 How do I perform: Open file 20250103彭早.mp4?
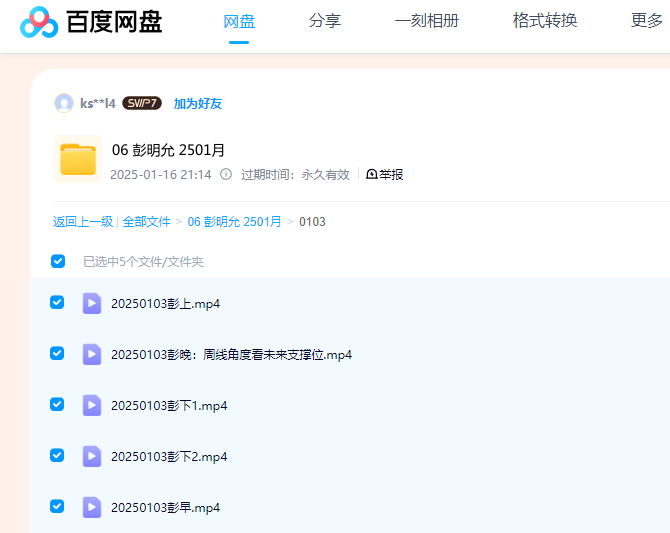pos(165,507)
